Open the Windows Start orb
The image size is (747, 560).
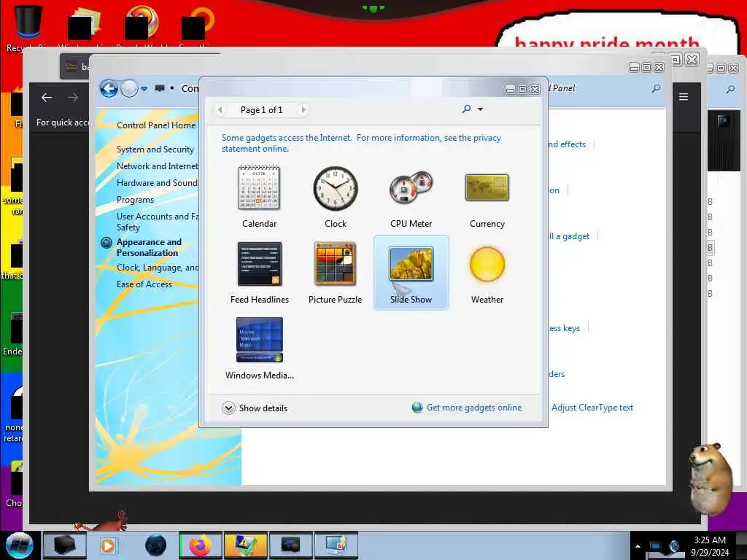(x=20, y=545)
